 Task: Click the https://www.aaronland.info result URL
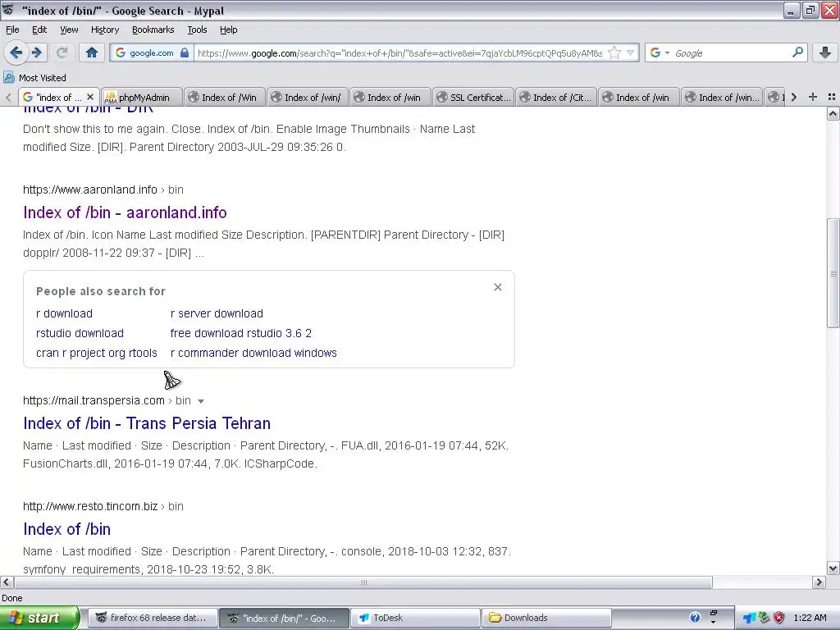tap(90, 189)
